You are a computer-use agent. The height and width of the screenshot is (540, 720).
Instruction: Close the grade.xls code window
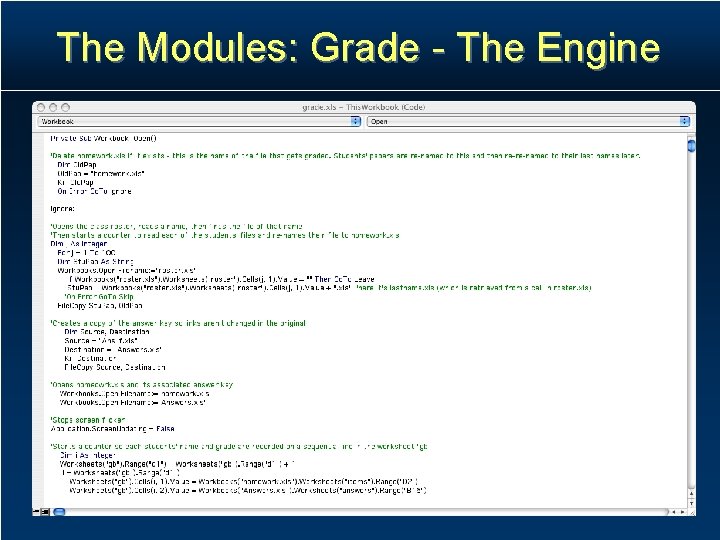point(41,107)
